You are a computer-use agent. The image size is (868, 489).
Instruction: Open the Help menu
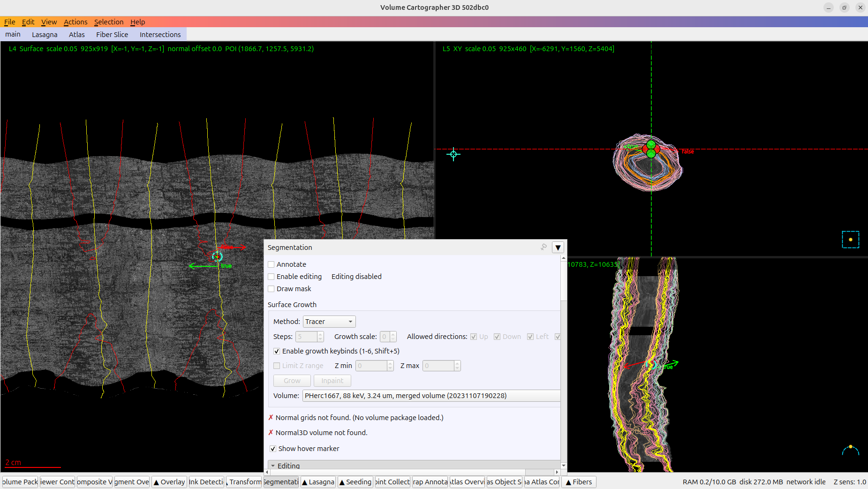137,22
